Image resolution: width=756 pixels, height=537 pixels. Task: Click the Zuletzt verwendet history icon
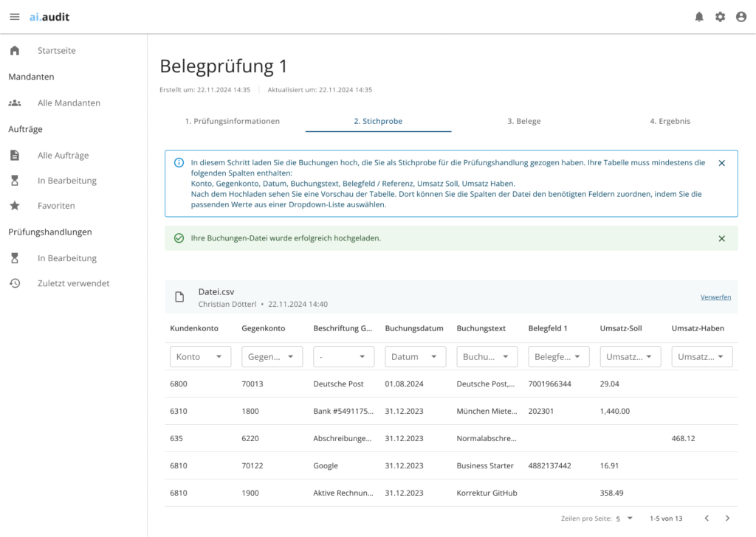(15, 283)
